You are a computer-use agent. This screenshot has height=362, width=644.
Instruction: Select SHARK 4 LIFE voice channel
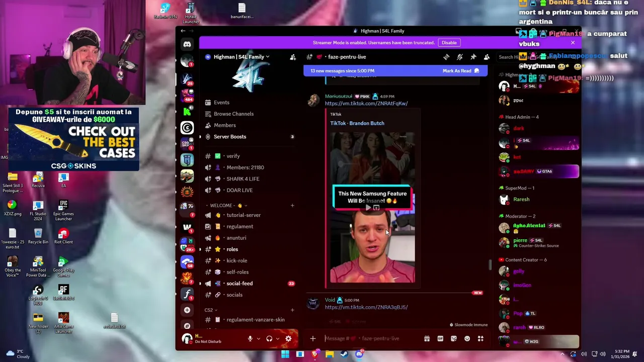[243, 179]
